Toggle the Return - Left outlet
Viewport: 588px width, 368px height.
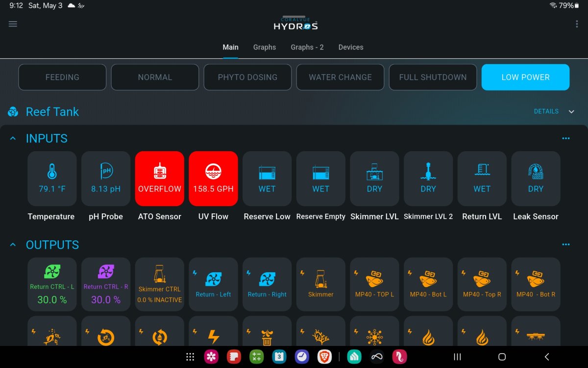[x=213, y=285]
